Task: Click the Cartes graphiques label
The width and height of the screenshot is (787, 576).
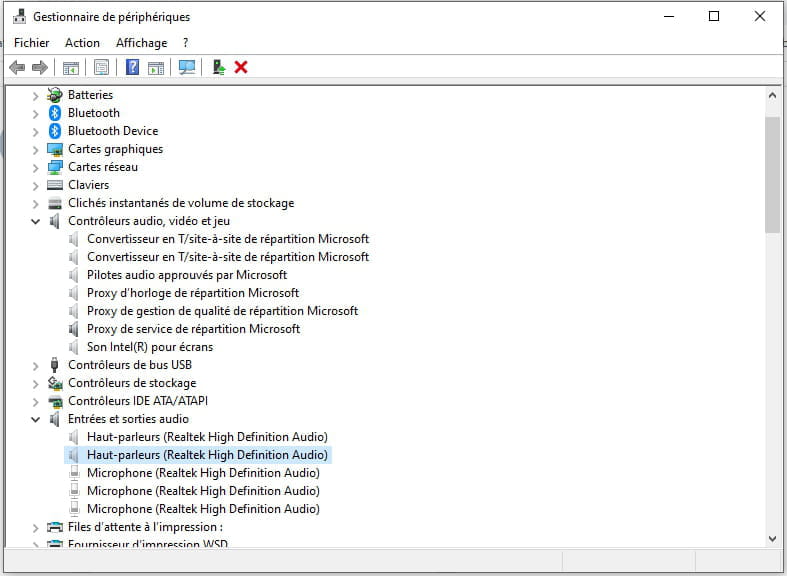Action: point(115,149)
